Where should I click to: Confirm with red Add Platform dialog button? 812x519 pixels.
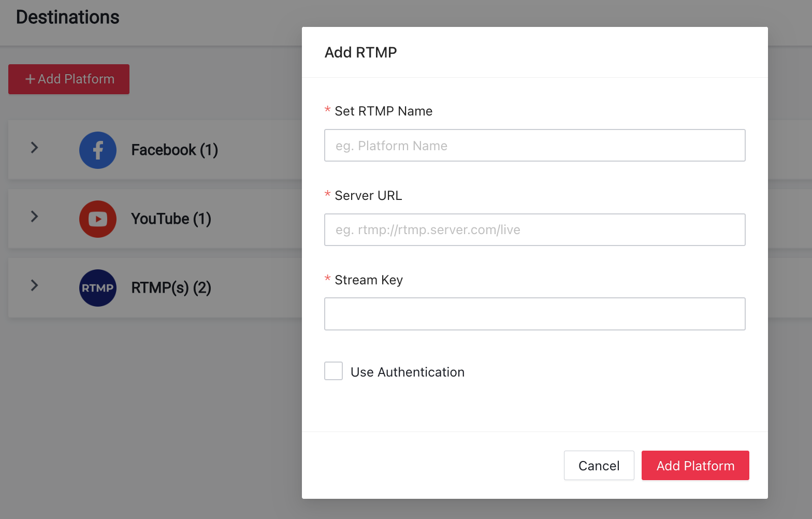pyautogui.click(x=695, y=466)
